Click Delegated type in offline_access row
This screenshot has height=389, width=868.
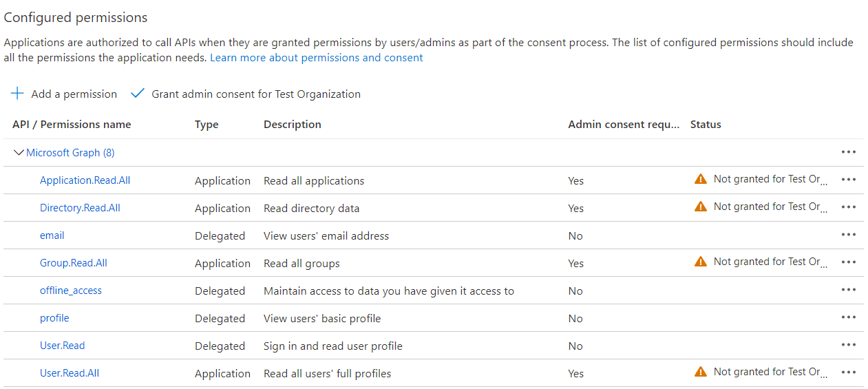(220, 291)
